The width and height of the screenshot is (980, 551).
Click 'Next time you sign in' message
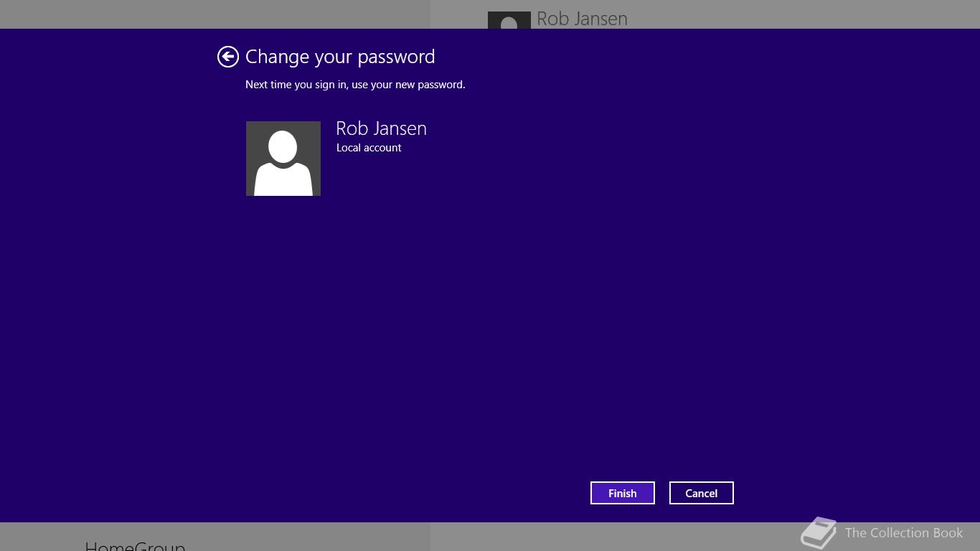point(355,85)
